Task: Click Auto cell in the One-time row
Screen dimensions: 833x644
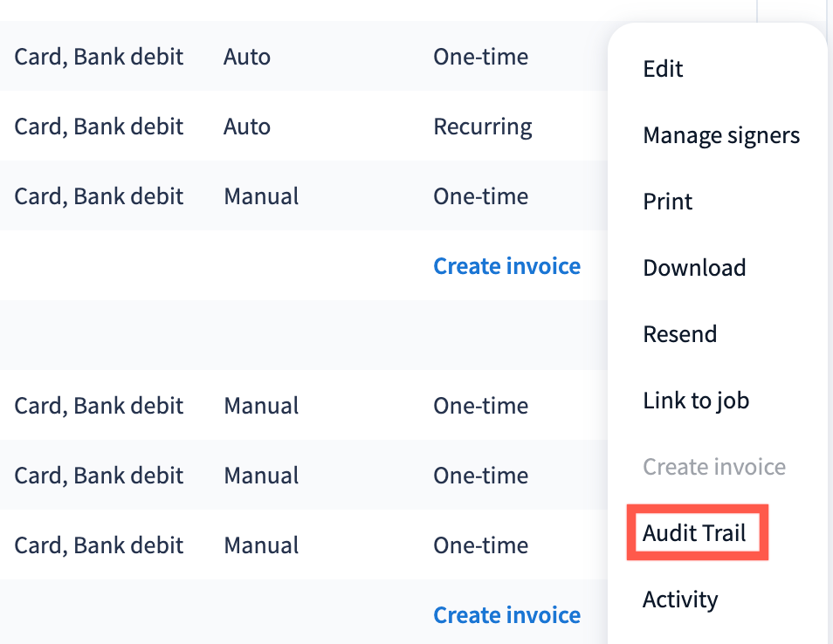Action: 247,57
